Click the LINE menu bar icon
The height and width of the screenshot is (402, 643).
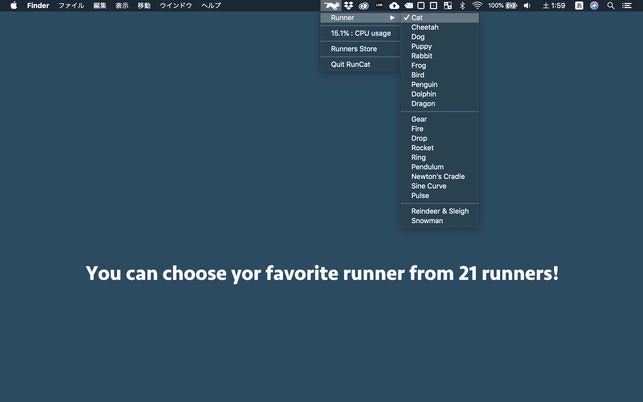379,5
